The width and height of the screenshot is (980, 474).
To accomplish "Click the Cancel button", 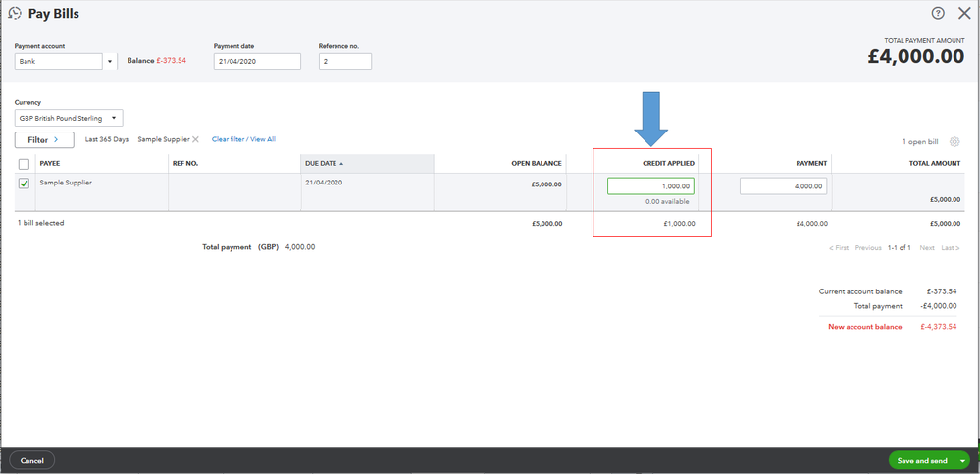I will click(x=31, y=461).
